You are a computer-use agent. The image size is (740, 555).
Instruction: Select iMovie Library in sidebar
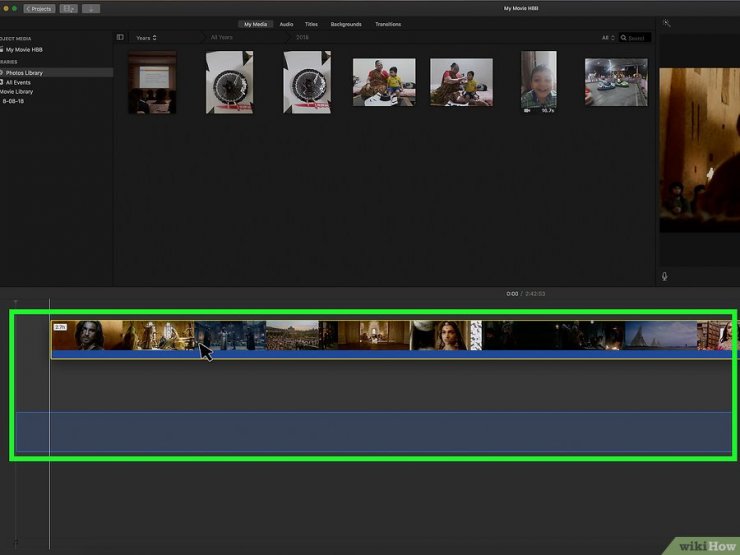pyautogui.click(x=17, y=92)
